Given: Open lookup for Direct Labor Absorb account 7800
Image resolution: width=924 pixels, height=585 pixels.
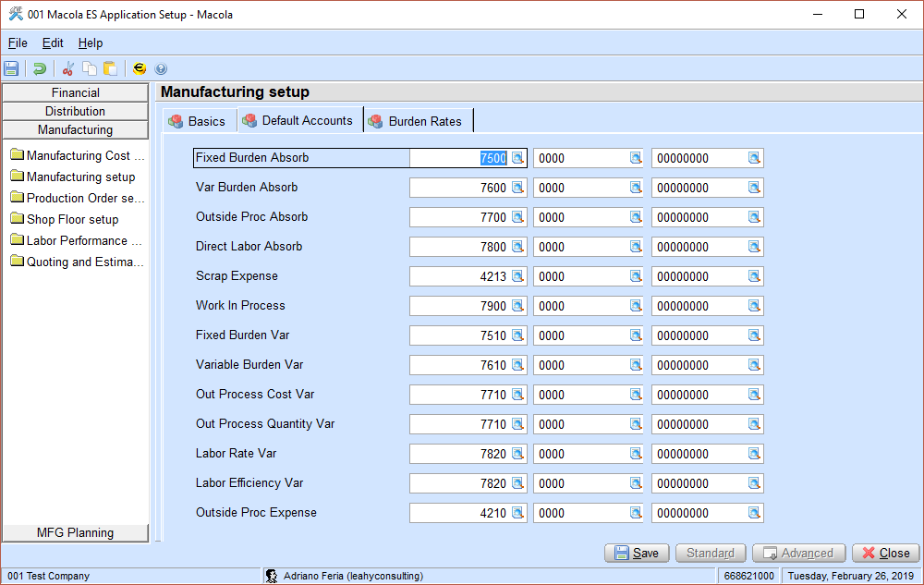Looking at the screenshot, I should [517, 246].
